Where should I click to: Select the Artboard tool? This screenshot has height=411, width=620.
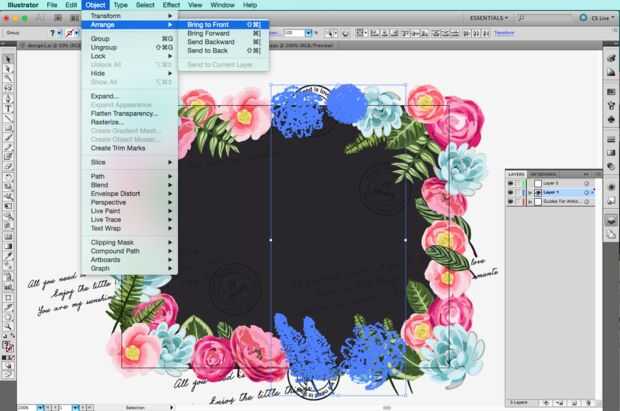(8, 297)
